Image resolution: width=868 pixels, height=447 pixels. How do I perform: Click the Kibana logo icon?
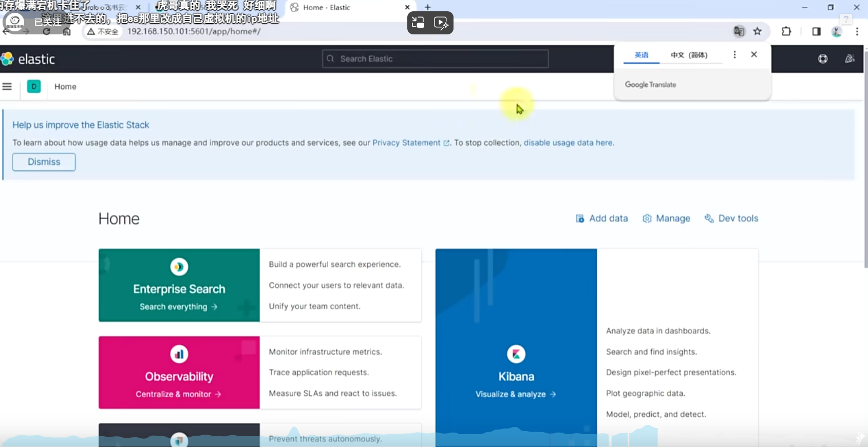click(x=516, y=354)
